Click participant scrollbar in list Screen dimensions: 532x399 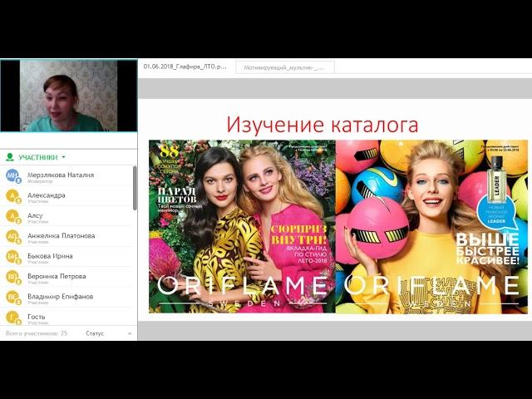click(x=135, y=189)
